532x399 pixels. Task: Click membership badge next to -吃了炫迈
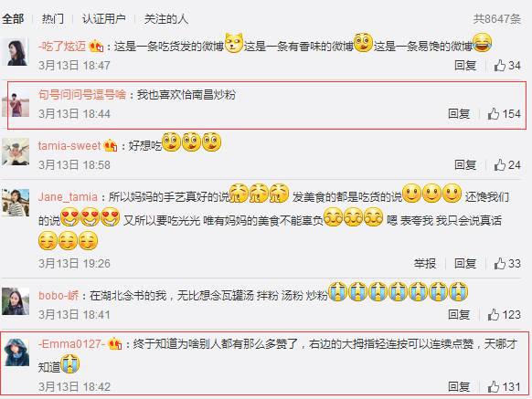point(96,46)
